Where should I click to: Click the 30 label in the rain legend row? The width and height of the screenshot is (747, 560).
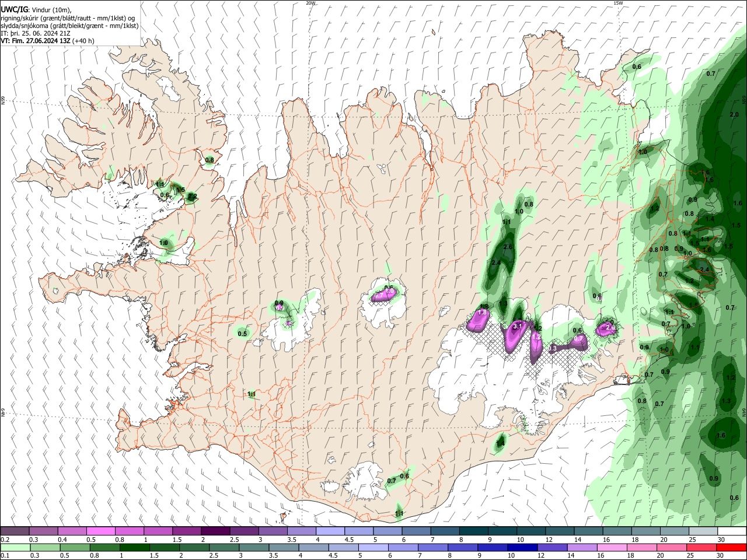(720, 556)
